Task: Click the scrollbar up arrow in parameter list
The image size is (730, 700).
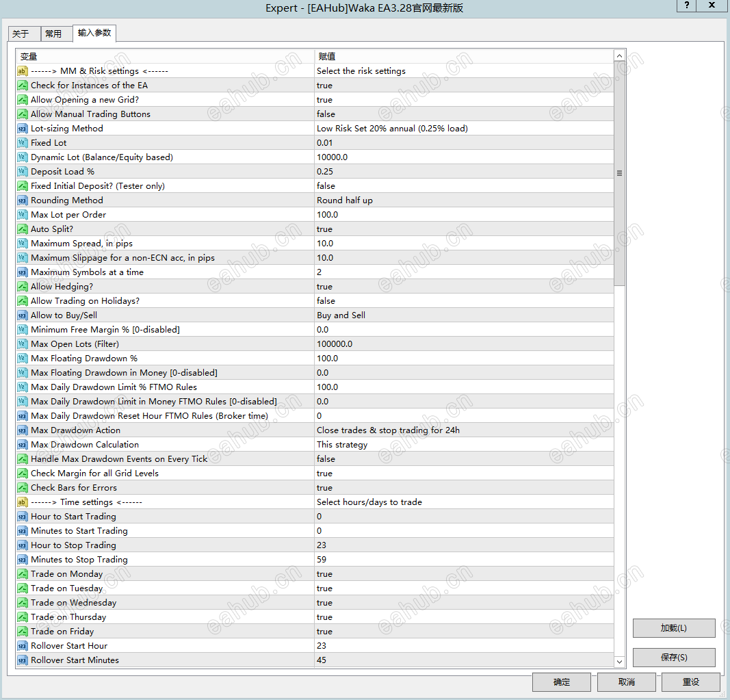Action: 619,56
